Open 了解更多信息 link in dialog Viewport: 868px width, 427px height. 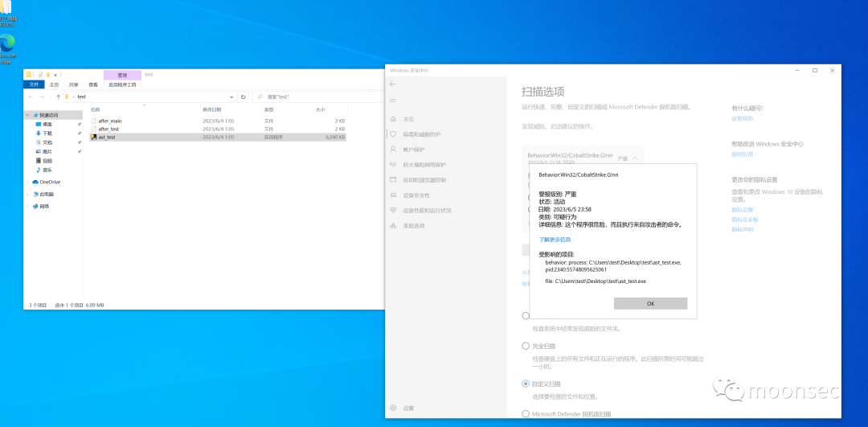[x=555, y=240]
